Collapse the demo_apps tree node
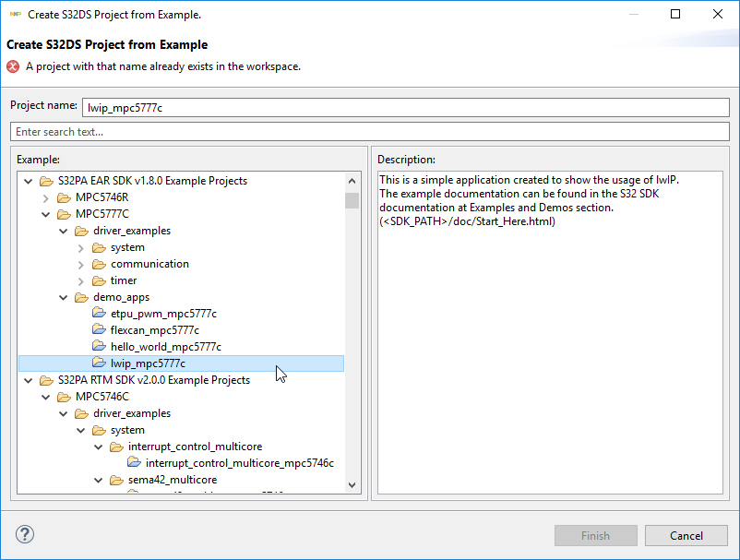The height and width of the screenshot is (560, 740). tap(64, 297)
